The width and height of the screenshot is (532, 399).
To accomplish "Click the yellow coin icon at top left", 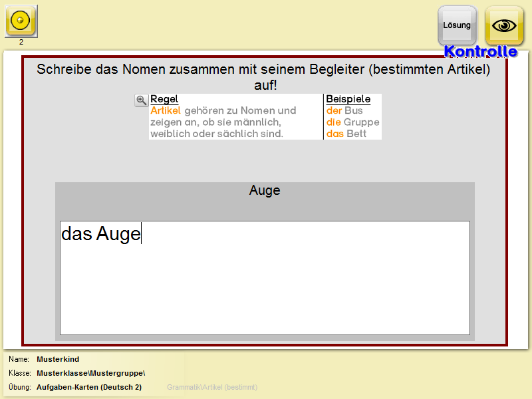I will [21, 21].
